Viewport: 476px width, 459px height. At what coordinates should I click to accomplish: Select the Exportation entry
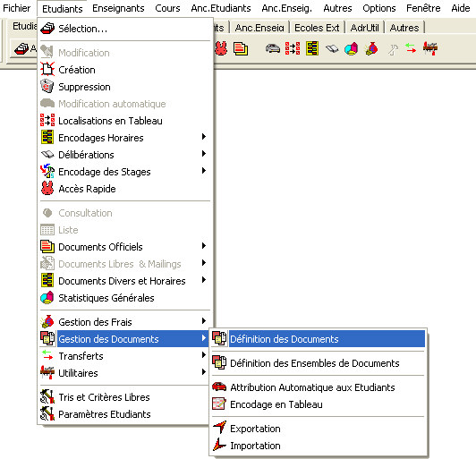[319, 429]
